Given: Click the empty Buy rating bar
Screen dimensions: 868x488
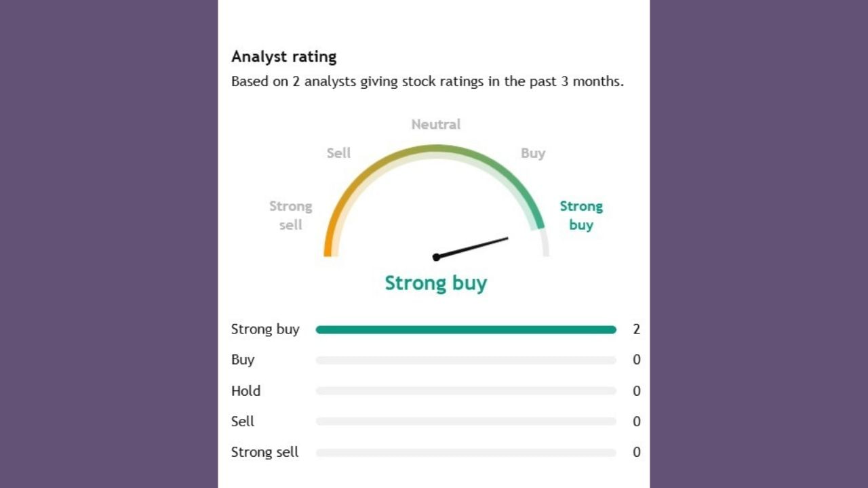Looking at the screenshot, I should 465,361.
